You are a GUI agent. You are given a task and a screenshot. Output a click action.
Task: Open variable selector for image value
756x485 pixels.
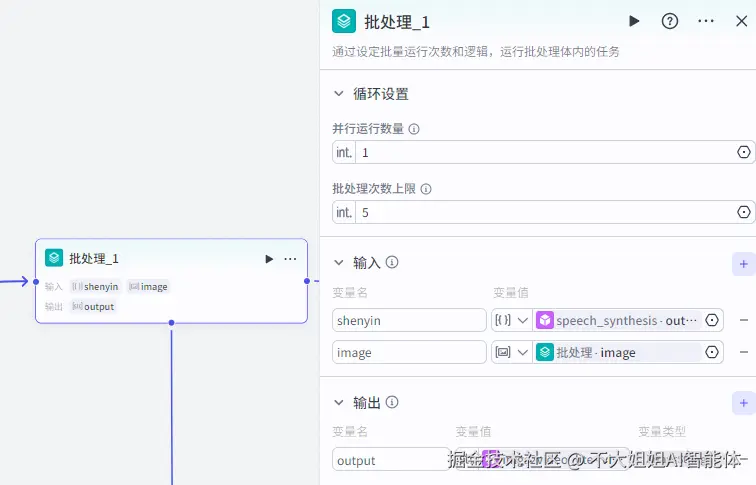coord(712,352)
